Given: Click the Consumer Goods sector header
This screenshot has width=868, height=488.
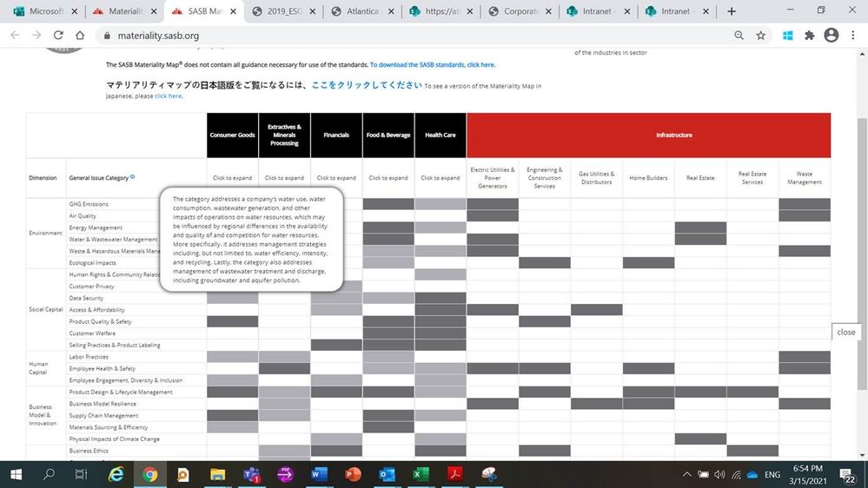Looking at the screenshot, I should coord(233,135).
